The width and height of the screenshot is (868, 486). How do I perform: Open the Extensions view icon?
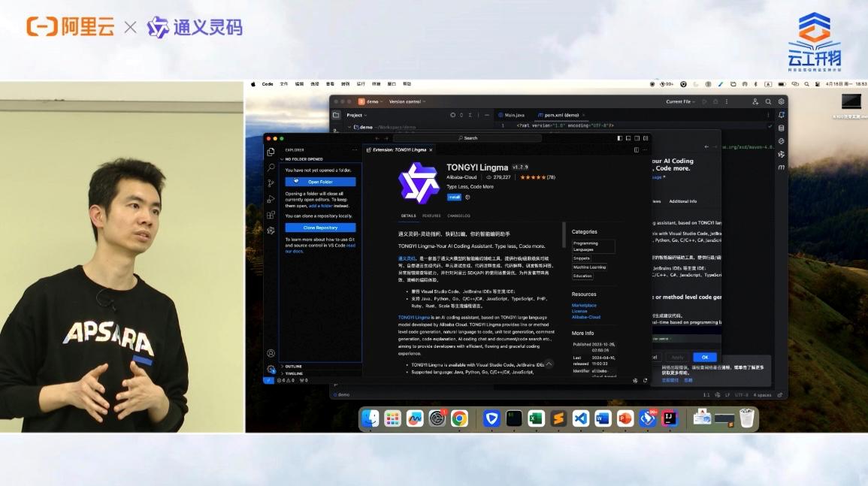(x=271, y=215)
